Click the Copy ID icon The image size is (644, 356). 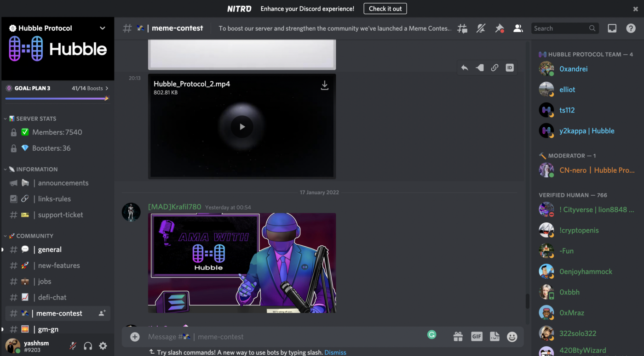tap(509, 68)
